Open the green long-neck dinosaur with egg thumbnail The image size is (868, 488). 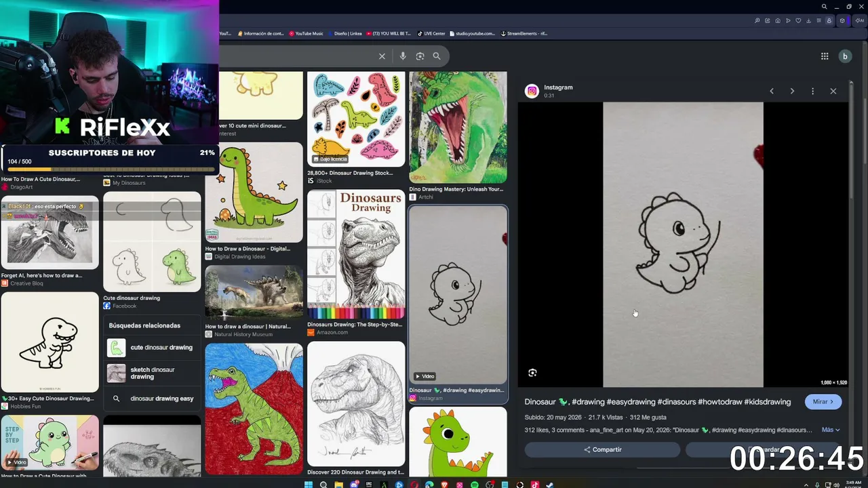click(x=254, y=192)
